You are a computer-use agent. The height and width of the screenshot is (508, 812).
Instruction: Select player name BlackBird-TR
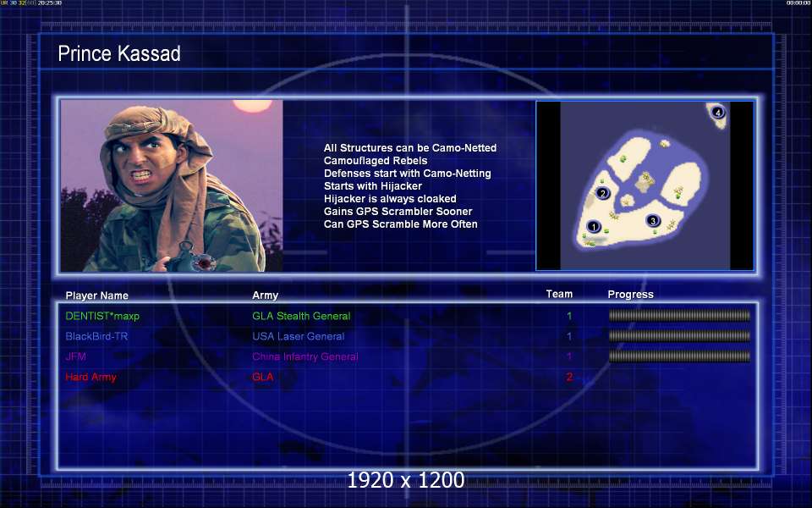[96, 336]
